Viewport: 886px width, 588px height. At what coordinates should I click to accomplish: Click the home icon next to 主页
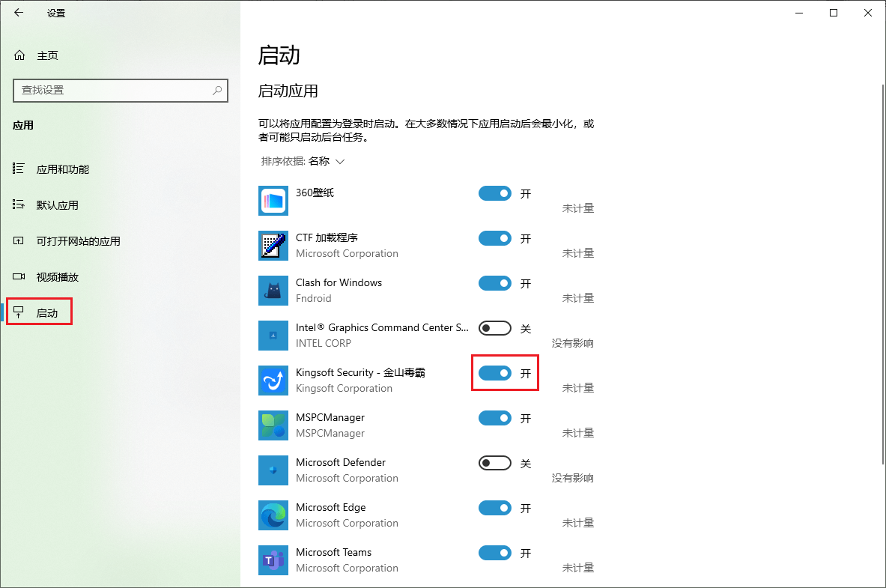[x=18, y=55]
